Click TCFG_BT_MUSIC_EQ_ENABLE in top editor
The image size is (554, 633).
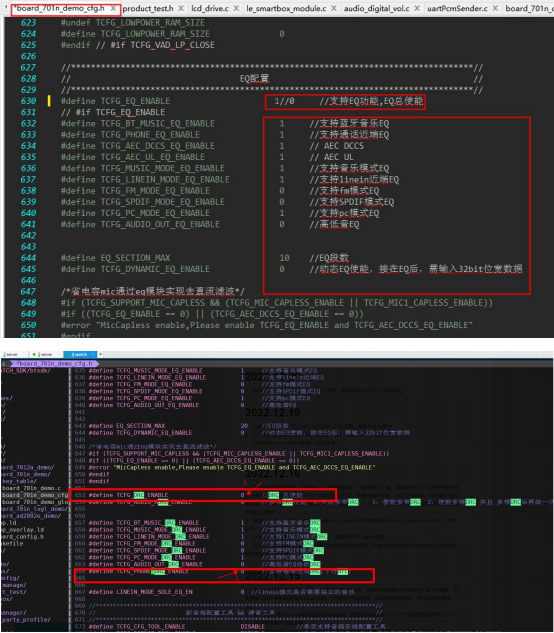(x=157, y=124)
